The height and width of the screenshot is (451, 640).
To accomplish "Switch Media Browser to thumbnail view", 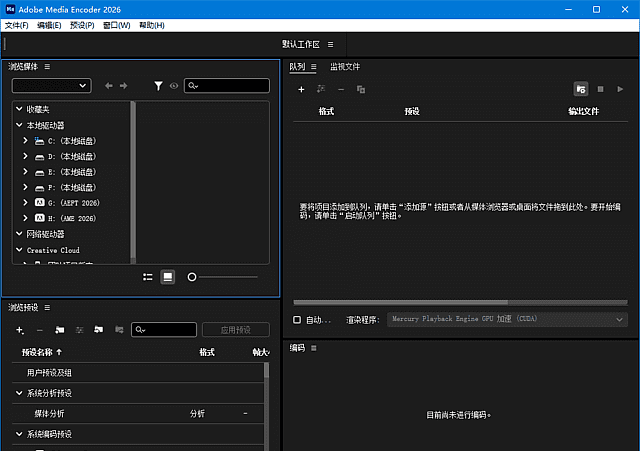I will pyautogui.click(x=168, y=277).
